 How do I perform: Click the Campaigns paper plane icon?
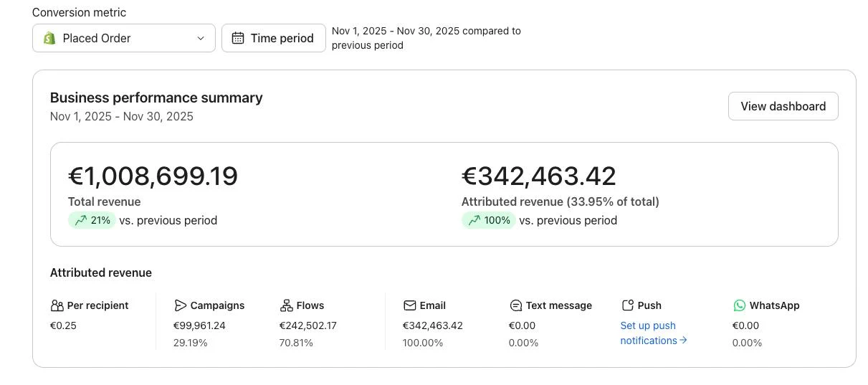[x=180, y=305]
